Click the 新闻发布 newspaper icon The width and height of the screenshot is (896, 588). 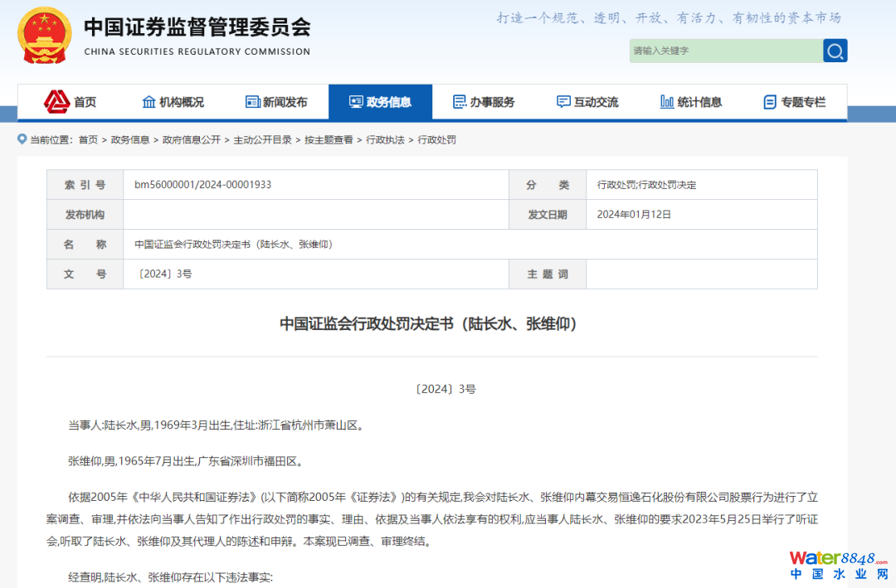tap(253, 102)
